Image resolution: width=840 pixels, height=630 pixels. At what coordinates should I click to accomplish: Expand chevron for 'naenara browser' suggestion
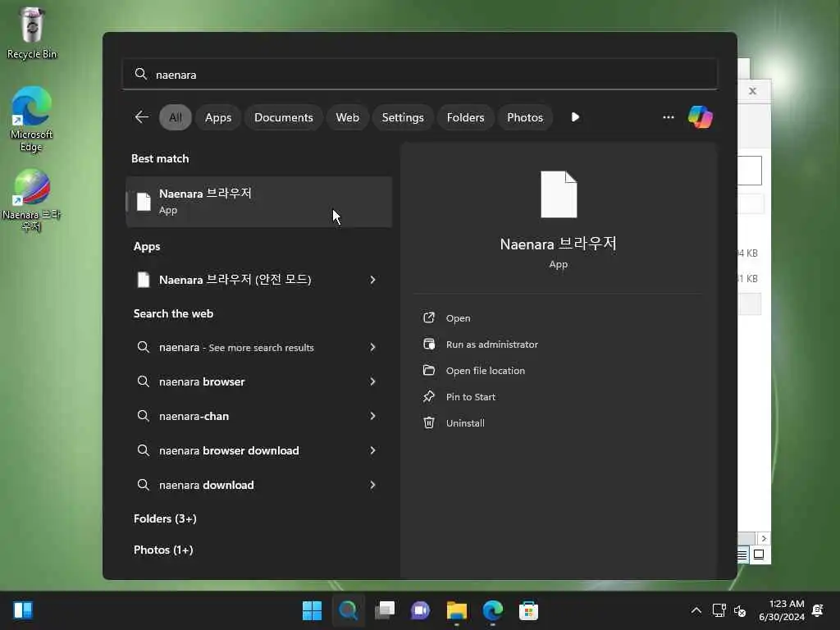(x=373, y=381)
